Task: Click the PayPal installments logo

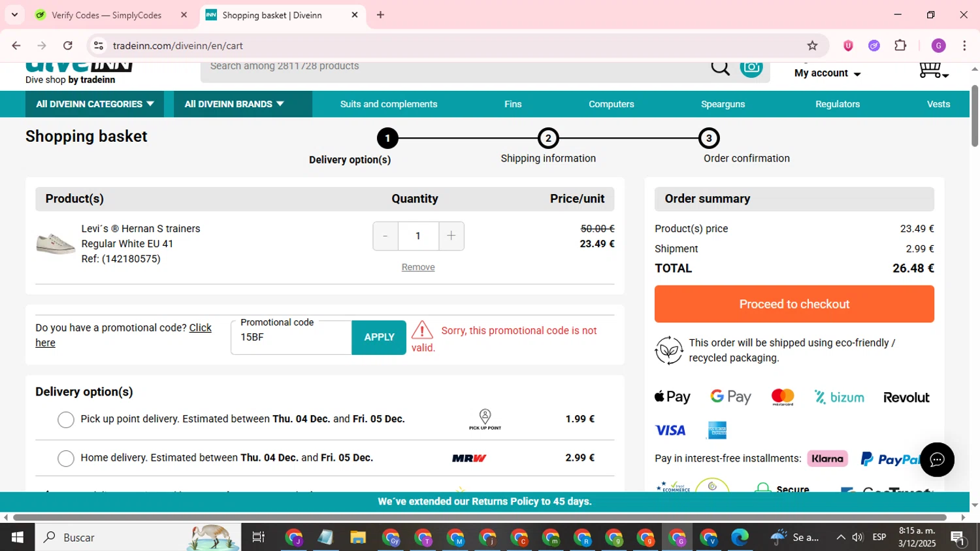Action: pyautogui.click(x=890, y=459)
